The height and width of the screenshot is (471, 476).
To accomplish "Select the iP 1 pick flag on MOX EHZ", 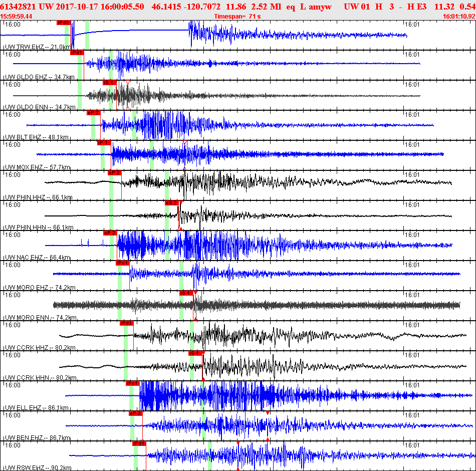I will pyautogui.click(x=104, y=143).
